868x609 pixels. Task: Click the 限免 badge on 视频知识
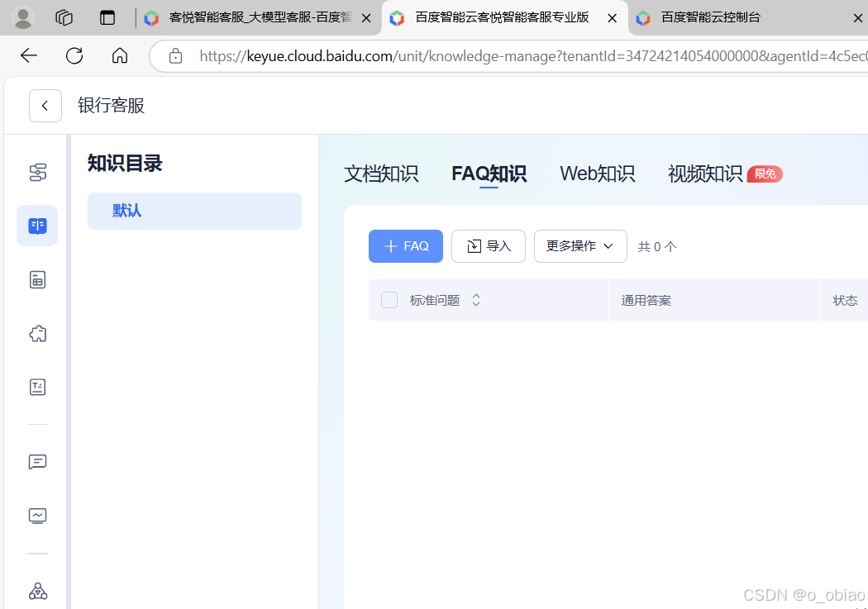765,174
